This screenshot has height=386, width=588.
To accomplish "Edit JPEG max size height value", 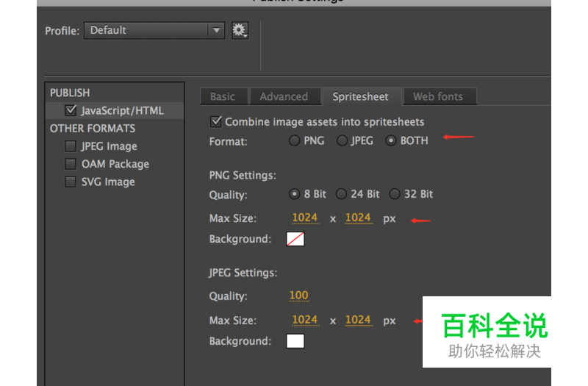I will tap(359, 320).
